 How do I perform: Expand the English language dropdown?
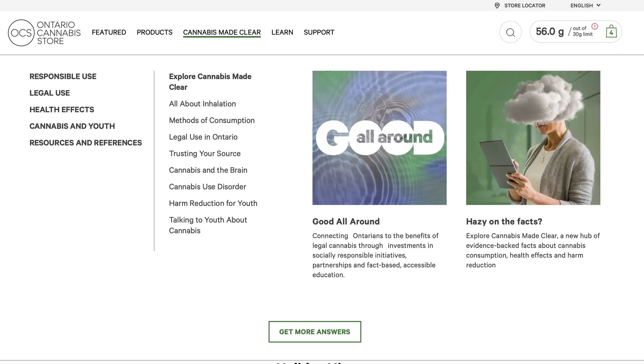[586, 5]
